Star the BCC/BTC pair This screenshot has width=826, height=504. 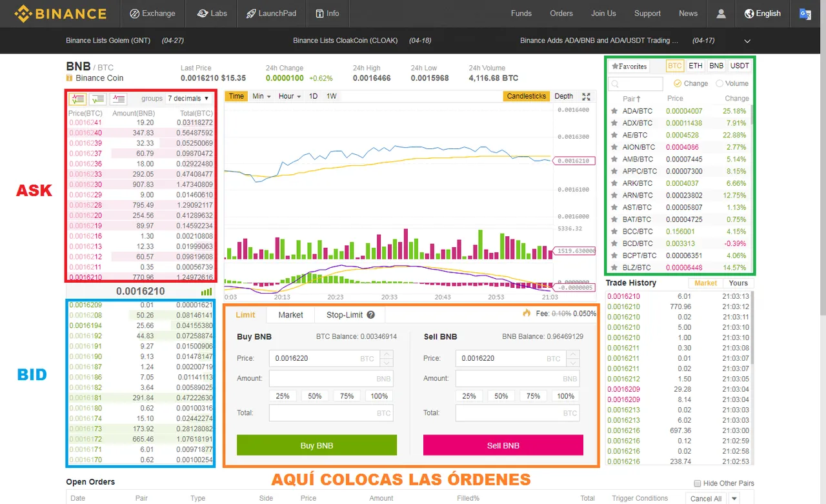point(614,232)
